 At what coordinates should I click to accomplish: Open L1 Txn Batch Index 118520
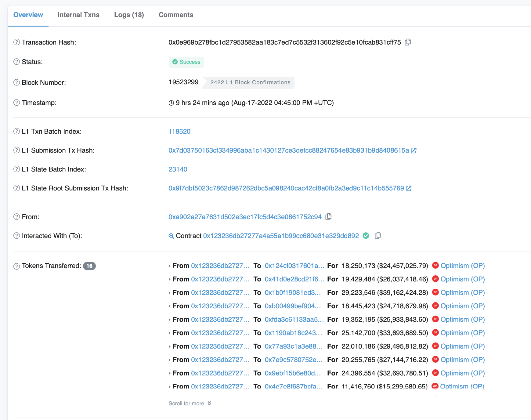click(179, 132)
